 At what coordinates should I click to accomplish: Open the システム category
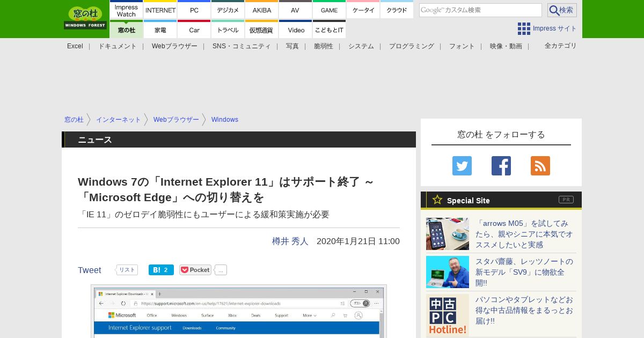coord(361,46)
